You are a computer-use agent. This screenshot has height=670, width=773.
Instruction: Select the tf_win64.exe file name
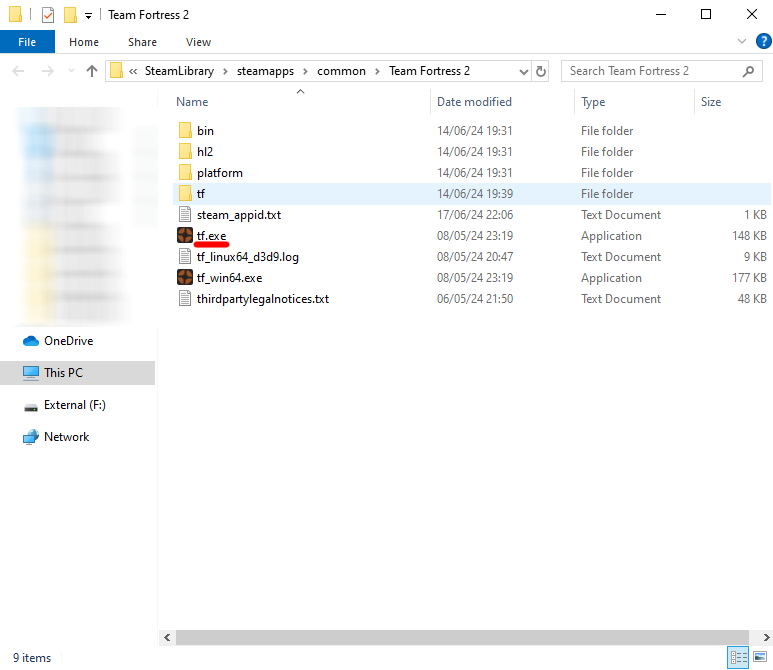229,278
